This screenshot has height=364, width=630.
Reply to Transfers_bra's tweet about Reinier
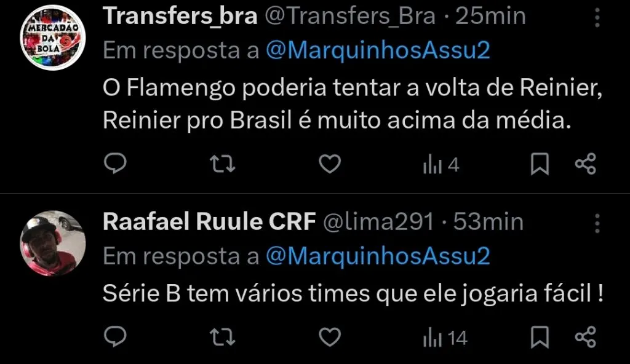115,163
